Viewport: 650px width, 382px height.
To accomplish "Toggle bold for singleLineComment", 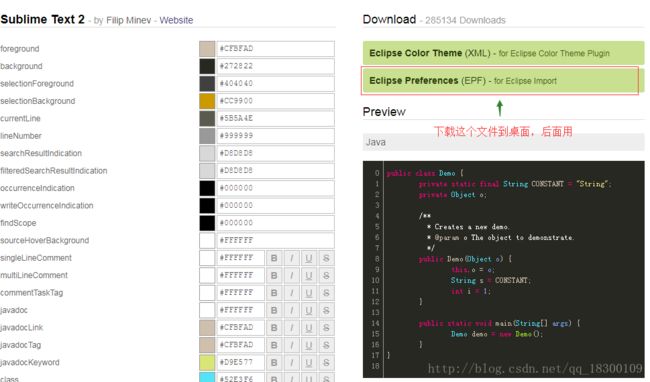I will [274, 258].
